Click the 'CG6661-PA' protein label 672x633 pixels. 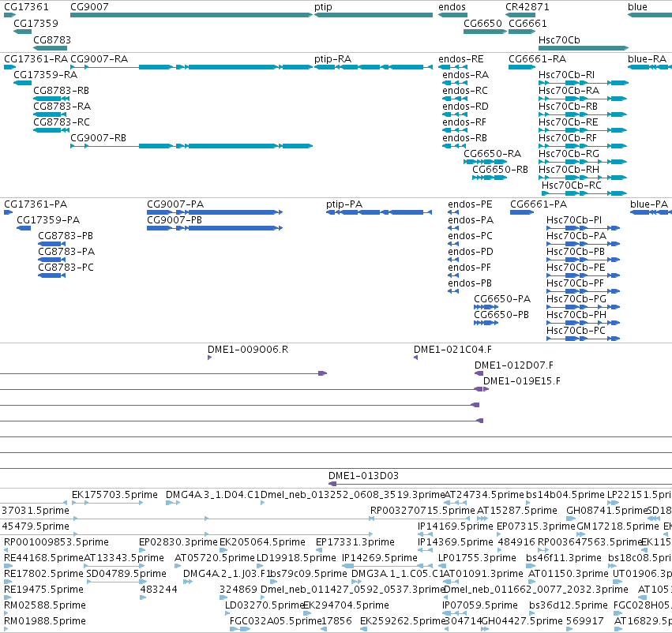coord(539,204)
